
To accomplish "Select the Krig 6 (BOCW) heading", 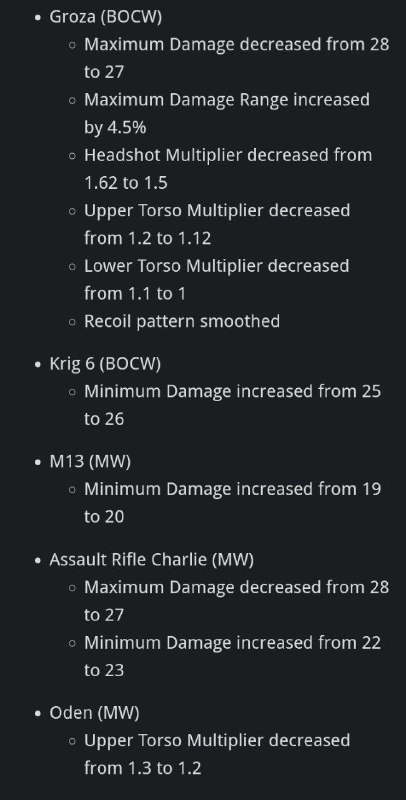I will pyautogui.click(x=105, y=364).
